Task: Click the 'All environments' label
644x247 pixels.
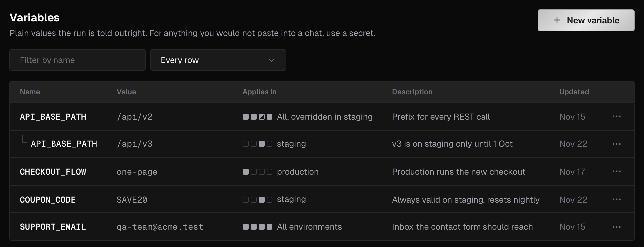Action: pos(309,227)
